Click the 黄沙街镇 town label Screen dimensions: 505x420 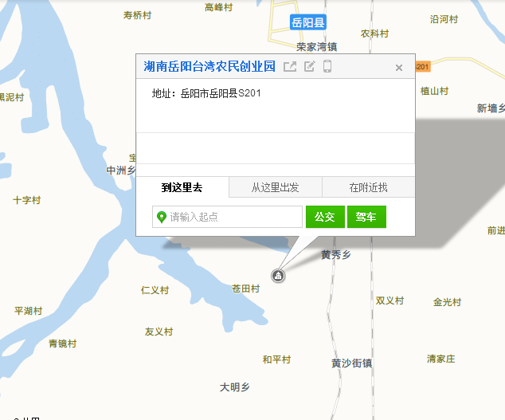(x=351, y=363)
